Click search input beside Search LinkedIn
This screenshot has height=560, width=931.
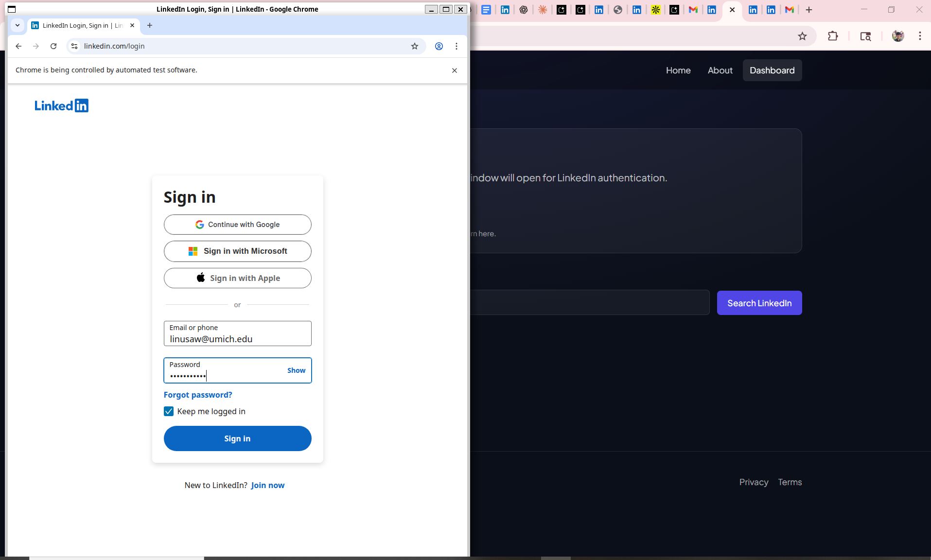[x=589, y=303]
